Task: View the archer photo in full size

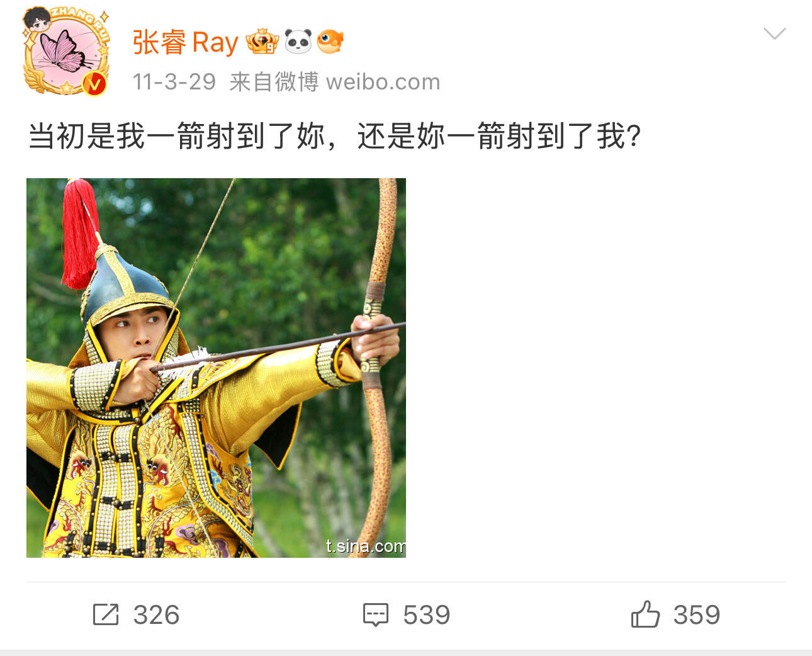Action: [216, 368]
